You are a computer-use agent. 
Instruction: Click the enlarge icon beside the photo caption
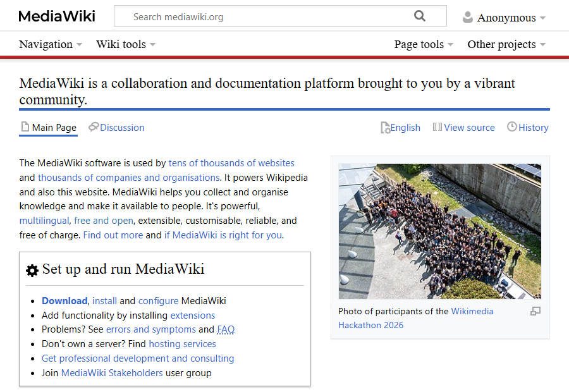(535, 311)
